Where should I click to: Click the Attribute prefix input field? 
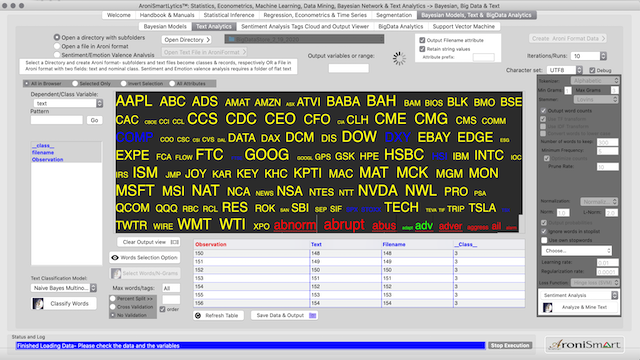(x=483, y=57)
